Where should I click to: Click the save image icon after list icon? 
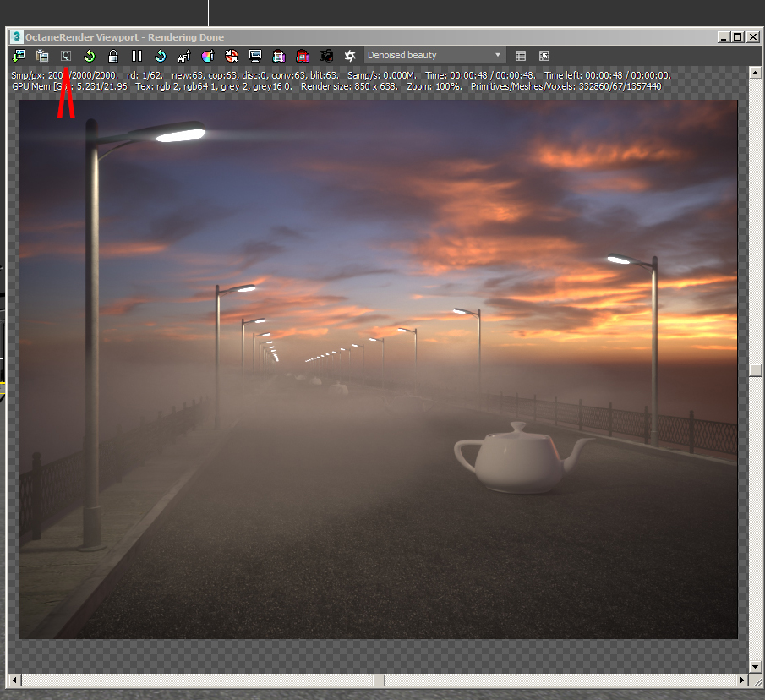[544, 56]
